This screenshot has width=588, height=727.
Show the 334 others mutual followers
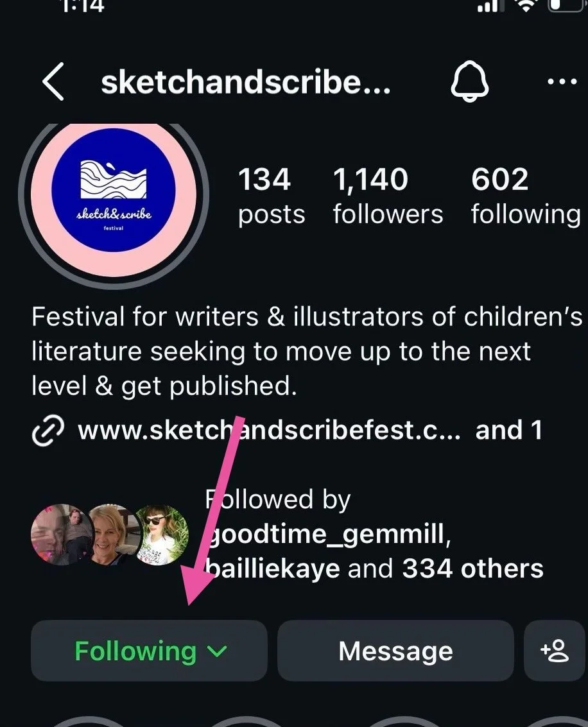tap(472, 569)
